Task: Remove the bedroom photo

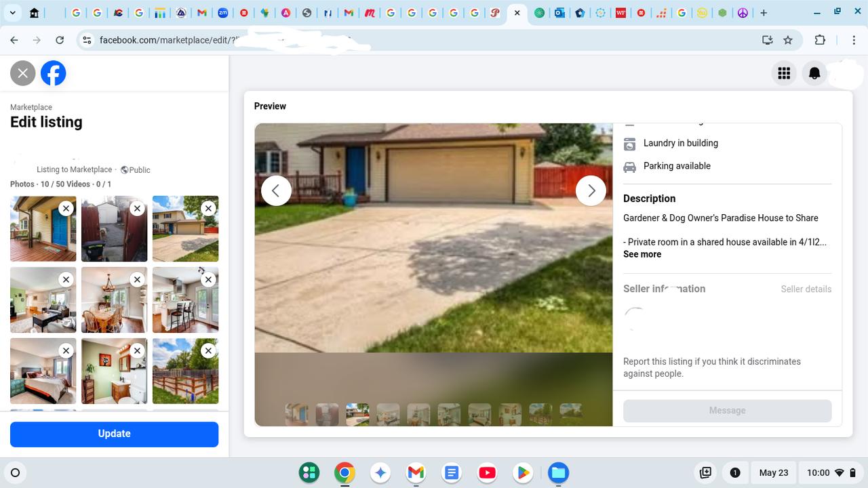Action: [x=66, y=351]
